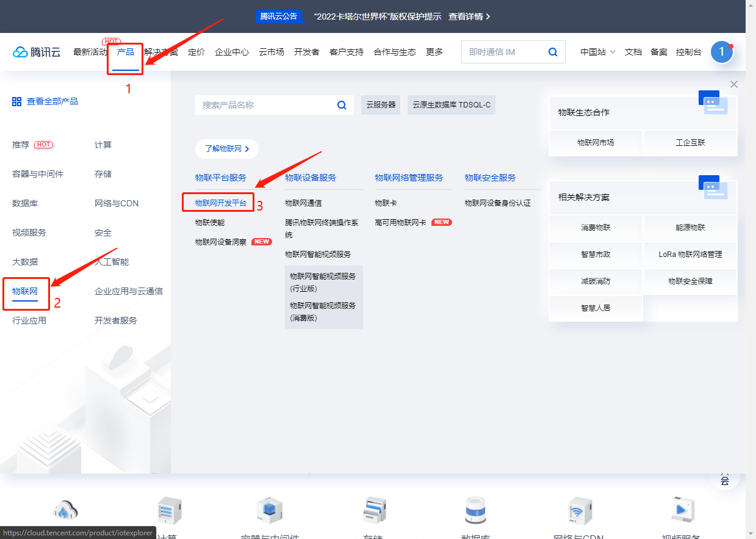Select the 计算 compute icon at page bottom
Screen dimensions: 756x539
168,510
